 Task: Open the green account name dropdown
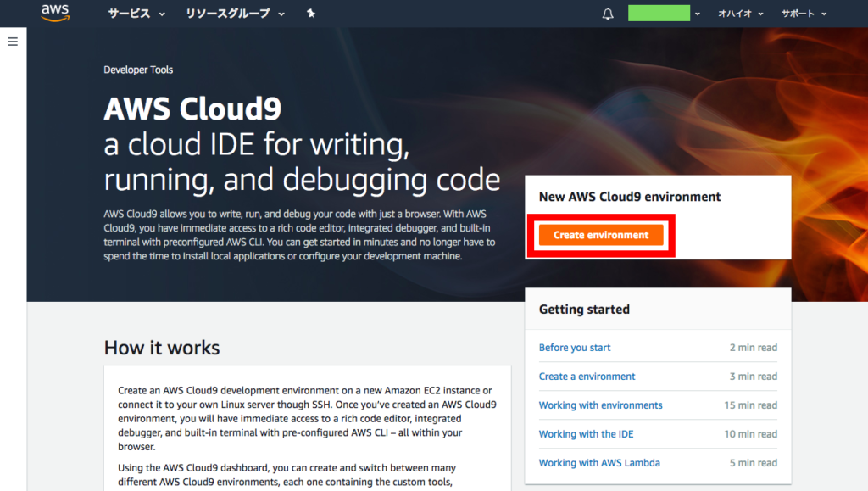click(664, 14)
